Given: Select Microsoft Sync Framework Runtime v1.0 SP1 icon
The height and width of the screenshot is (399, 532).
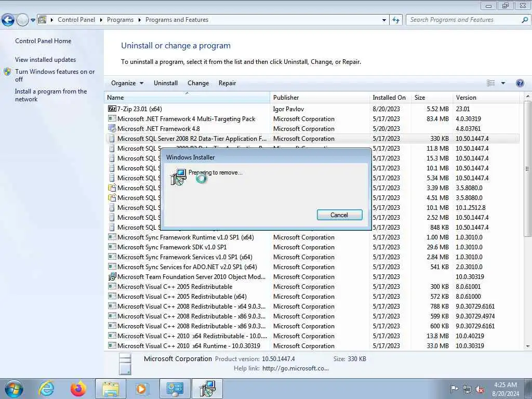Looking at the screenshot, I should pyautogui.click(x=112, y=237).
